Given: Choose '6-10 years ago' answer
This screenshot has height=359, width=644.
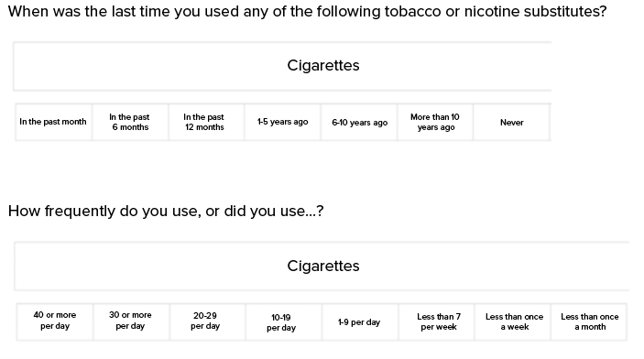Looking at the screenshot, I should pyautogui.click(x=359, y=122).
